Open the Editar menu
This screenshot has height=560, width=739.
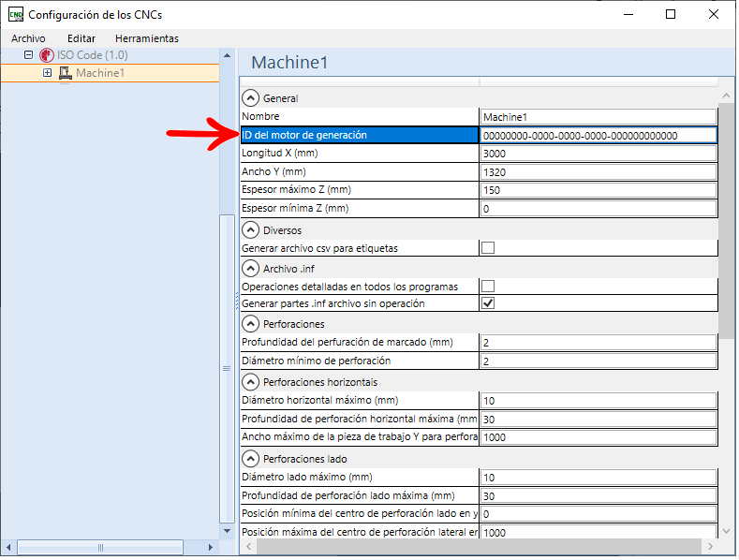[x=81, y=38]
